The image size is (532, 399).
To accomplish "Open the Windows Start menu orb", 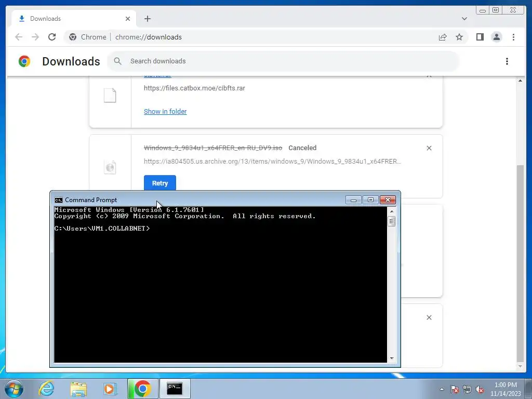I will (14, 389).
